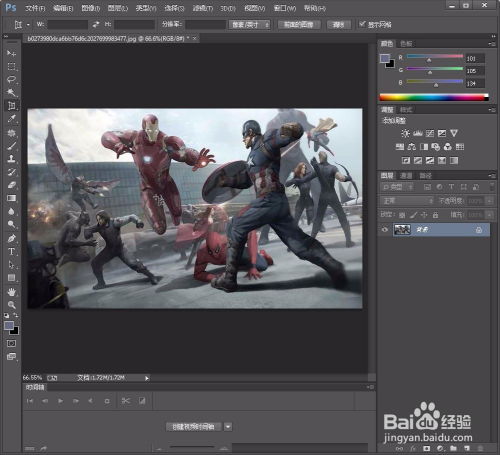Select the Spot Healing Brush tool
Image resolution: width=500 pixels, height=455 pixels.
point(11,133)
